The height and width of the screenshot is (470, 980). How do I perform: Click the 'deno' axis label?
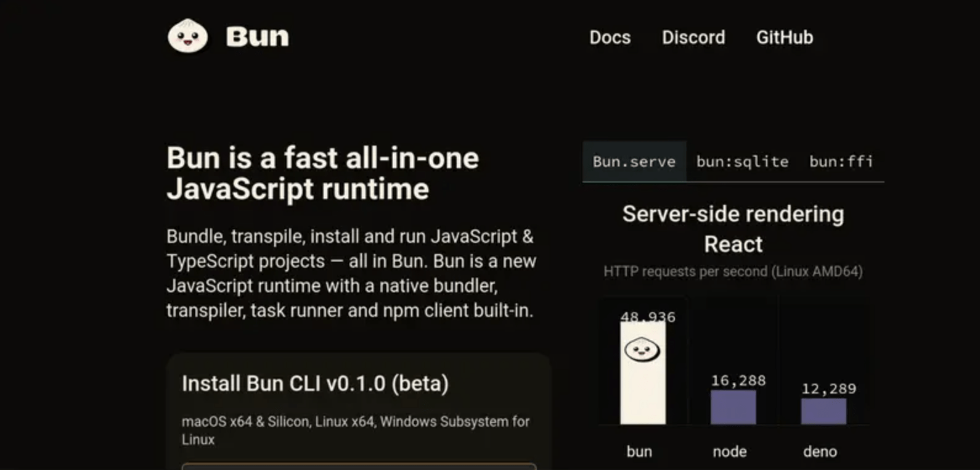click(820, 451)
